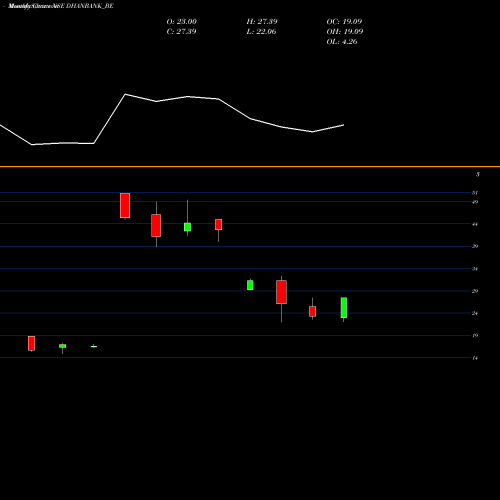The image size is (500, 500).
Task: Click the 'OC: 19.09' reading
Action: coord(344,22)
